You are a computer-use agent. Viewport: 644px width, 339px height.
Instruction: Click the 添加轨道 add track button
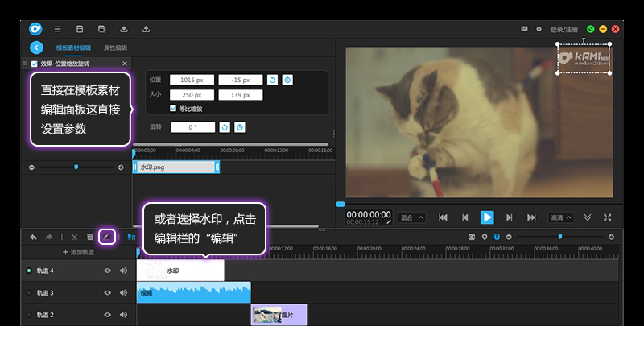coord(78,252)
